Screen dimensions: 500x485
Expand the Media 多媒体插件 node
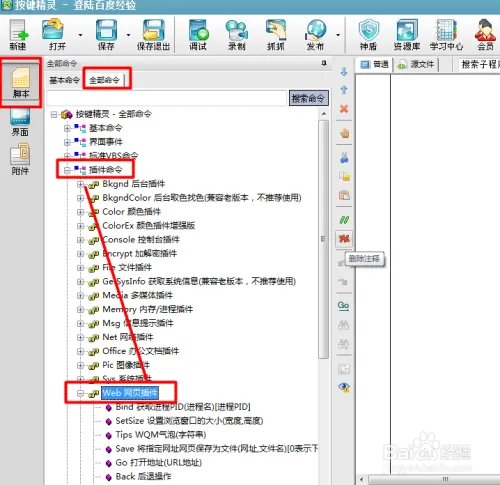pos(80,296)
